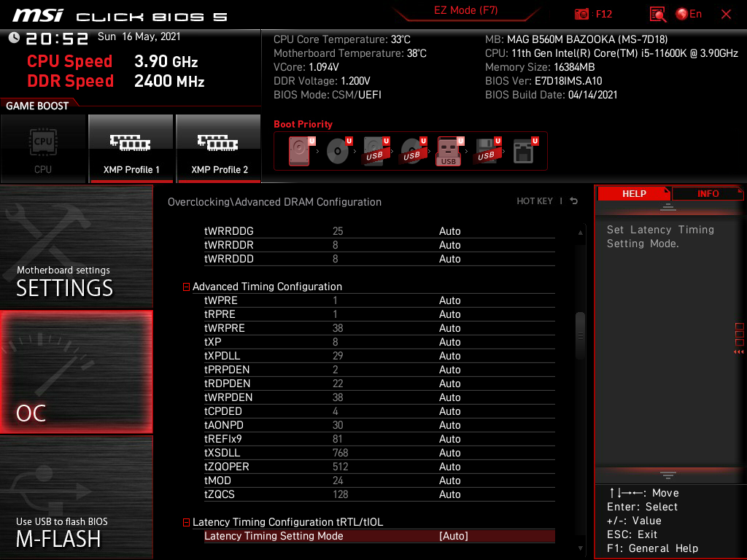This screenshot has width=747, height=560.
Task: Click the tXSDLL value 768
Action: point(340,453)
